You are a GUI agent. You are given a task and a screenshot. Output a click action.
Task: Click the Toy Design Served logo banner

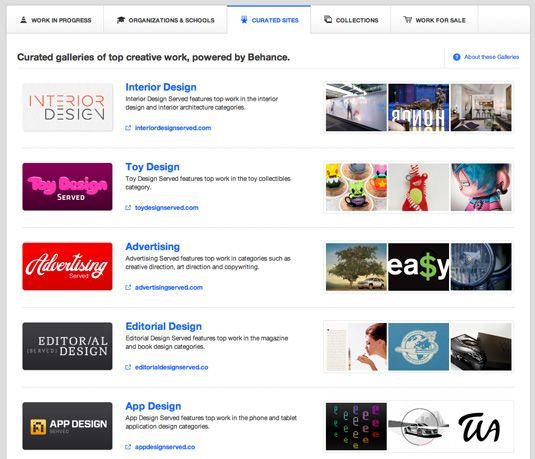click(x=68, y=187)
